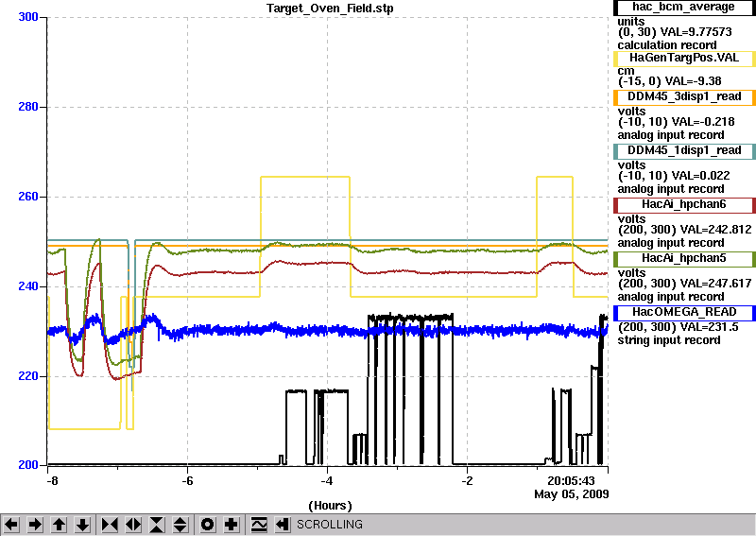
Task: Click the vertical zoom-in hourglass icon
Action: pyautogui.click(x=157, y=525)
